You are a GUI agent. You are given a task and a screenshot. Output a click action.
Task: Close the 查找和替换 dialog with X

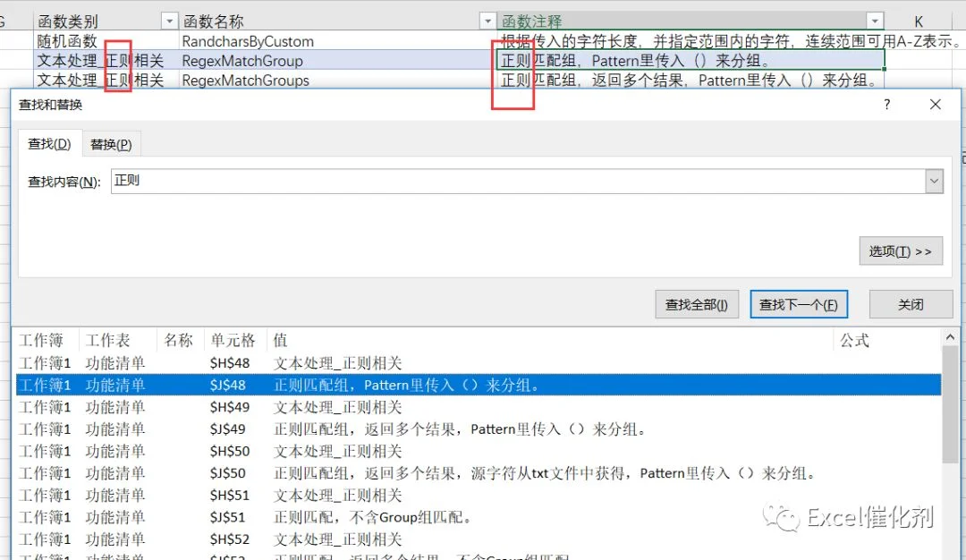tap(936, 105)
